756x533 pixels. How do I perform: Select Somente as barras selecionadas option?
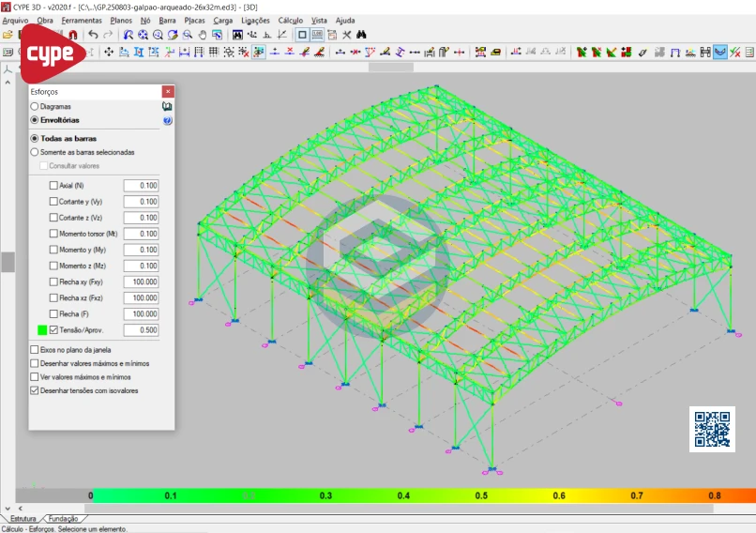pyautogui.click(x=35, y=152)
